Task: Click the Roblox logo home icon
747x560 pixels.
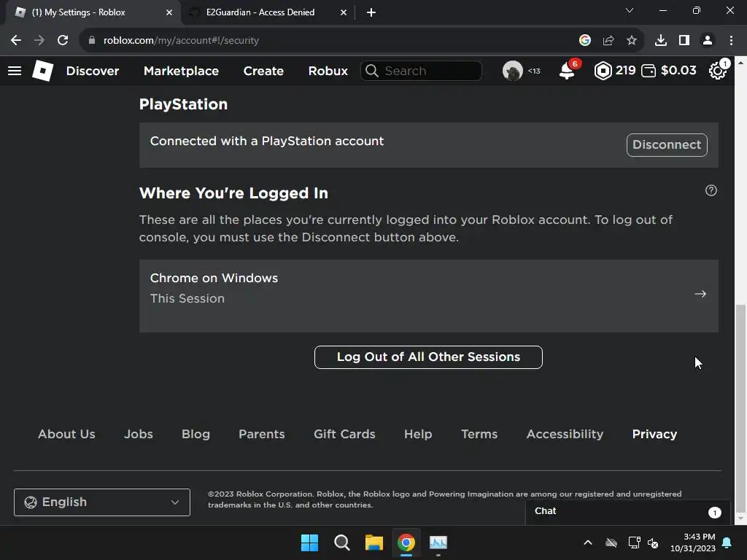Action: click(42, 71)
